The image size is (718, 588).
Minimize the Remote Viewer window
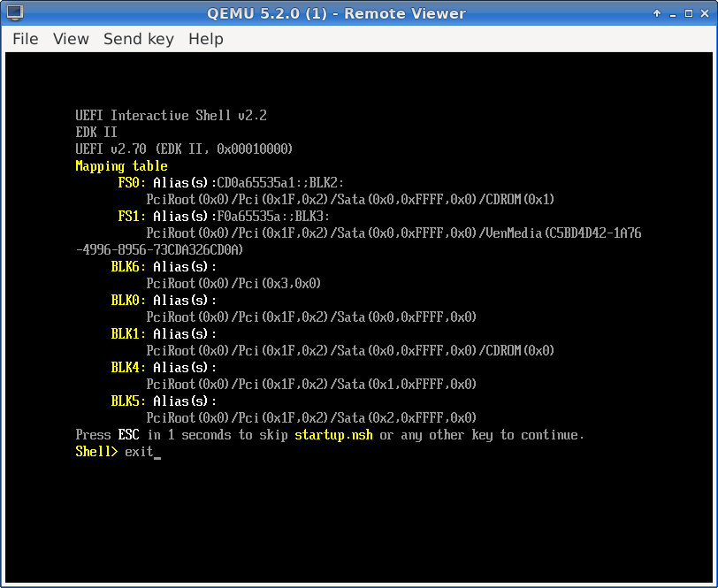[672, 13]
